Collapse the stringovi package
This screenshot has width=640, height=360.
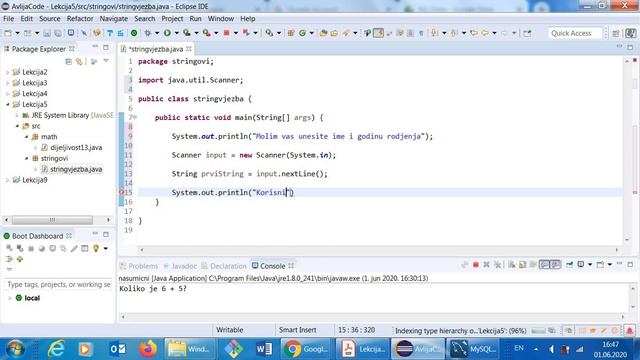[27, 158]
